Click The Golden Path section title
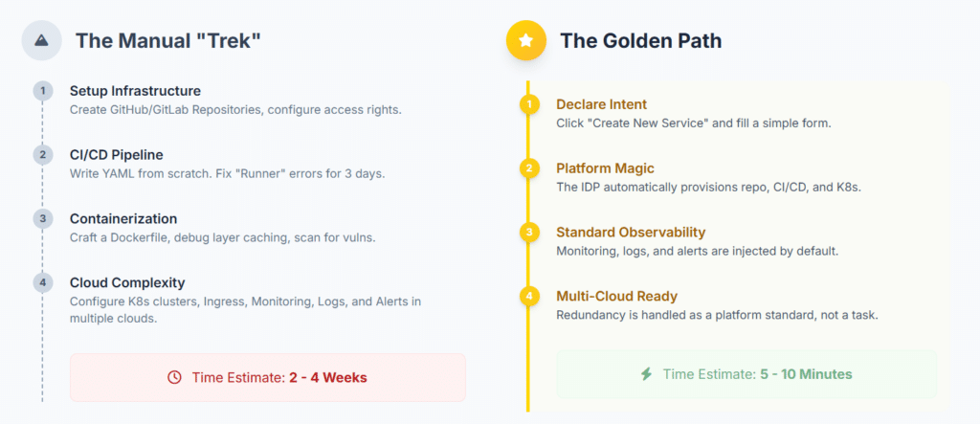This screenshot has width=980, height=424. click(x=640, y=40)
